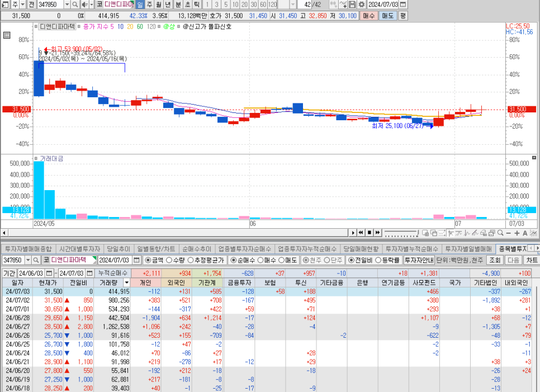
Task: Switch to the 순매수추이 tab
Action: [197, 249]
